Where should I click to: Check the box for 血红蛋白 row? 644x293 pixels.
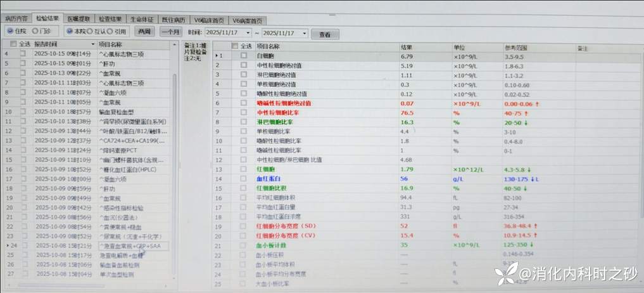pyautogui.click(x=243, y=179)
